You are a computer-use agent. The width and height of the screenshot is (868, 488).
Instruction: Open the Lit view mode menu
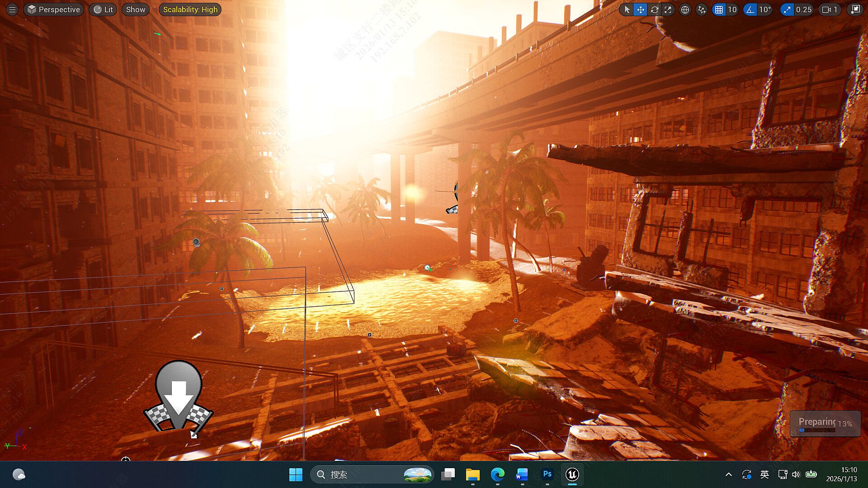tap(104, 9)
